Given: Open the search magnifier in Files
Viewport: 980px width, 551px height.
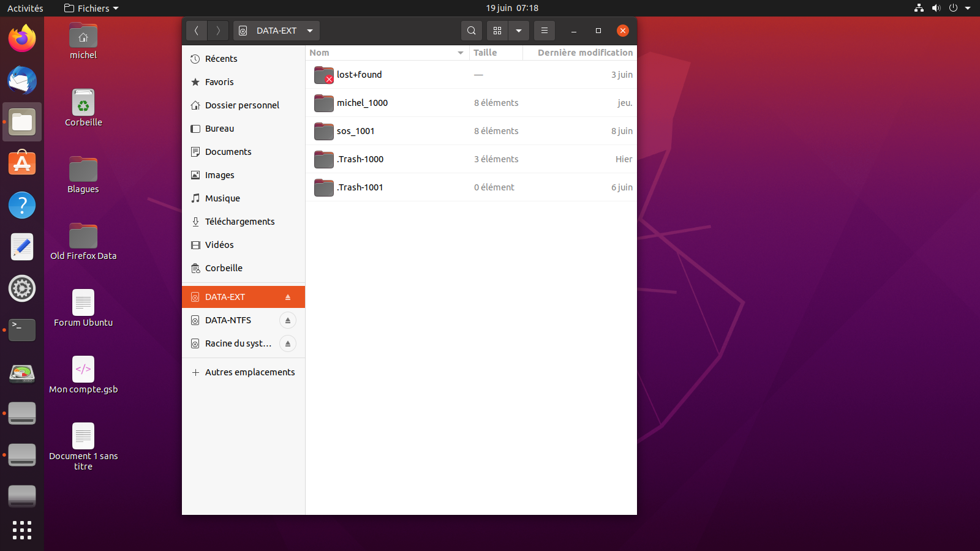Looking at the screenshot, I should (471, 31).
